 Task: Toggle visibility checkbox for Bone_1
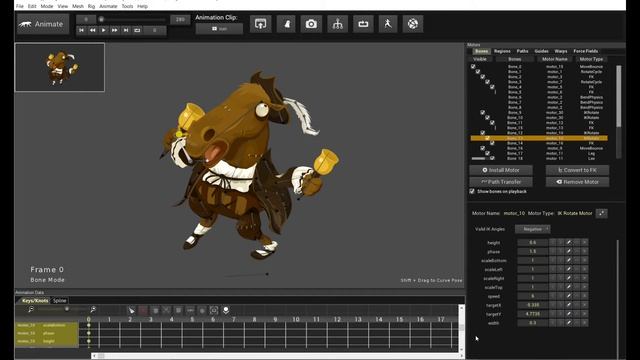coord(478,71)
